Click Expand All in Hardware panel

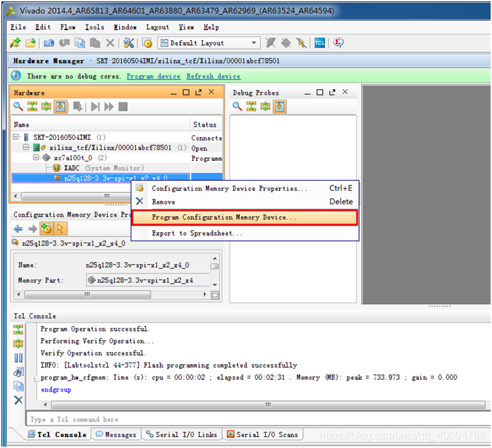[46, 106]
